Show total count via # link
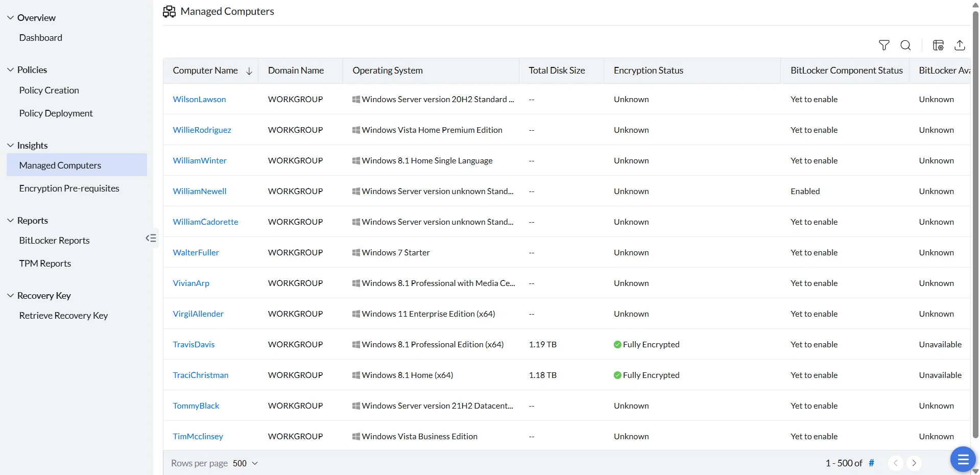Screen dimensions: 980x475 tap(871, 463)
